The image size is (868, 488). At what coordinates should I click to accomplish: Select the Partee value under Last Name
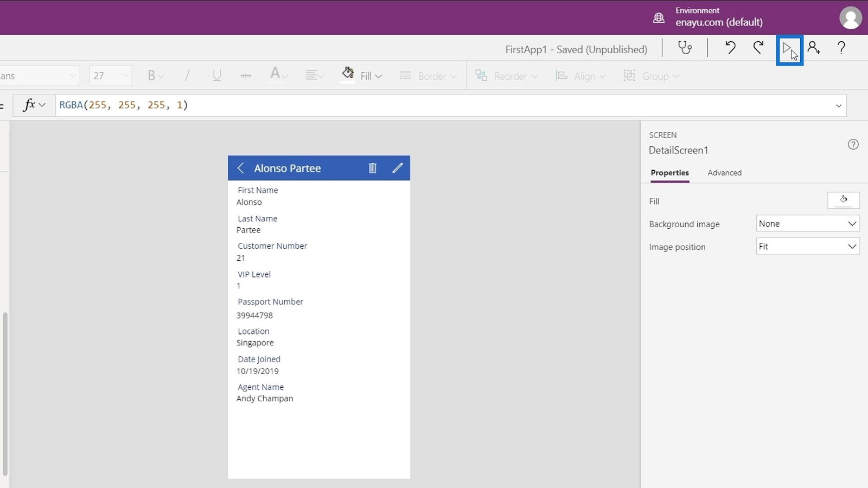pyautogui.click(x=248, y=230)
